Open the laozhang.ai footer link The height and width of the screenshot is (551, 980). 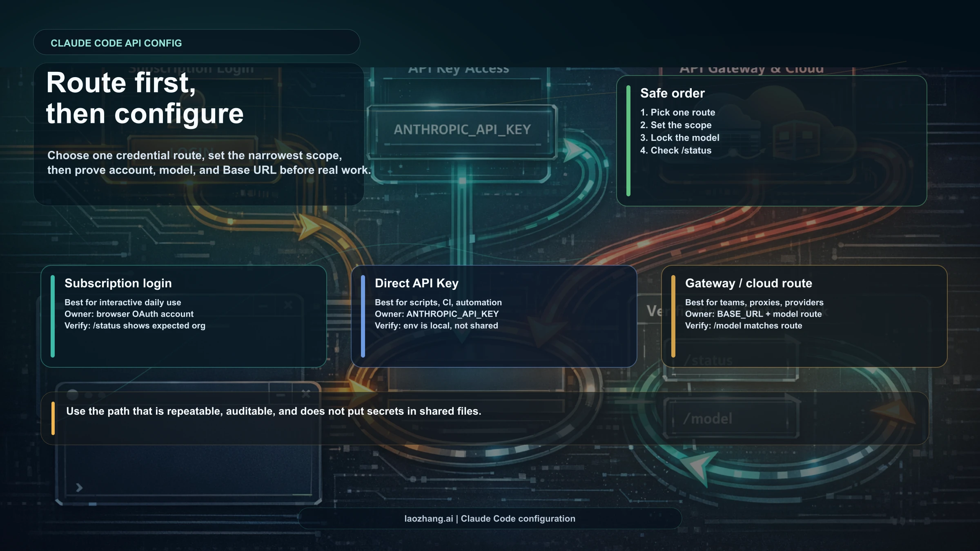(x=427, y=518)
